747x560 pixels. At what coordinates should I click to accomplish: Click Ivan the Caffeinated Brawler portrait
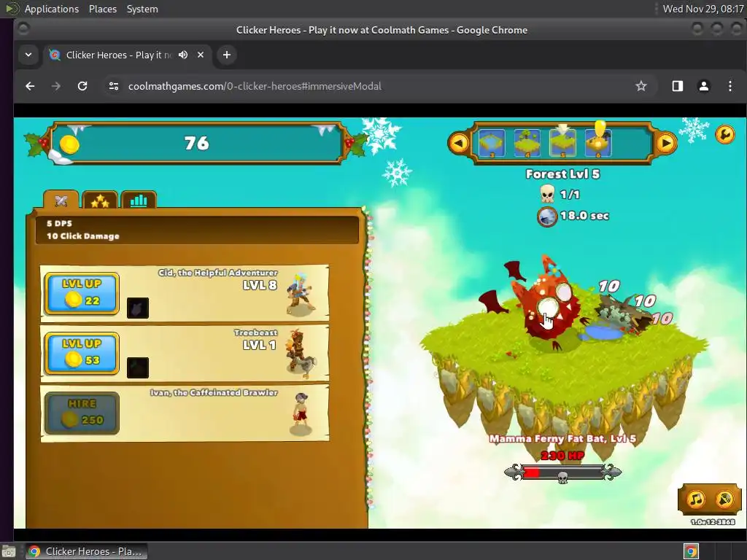coord(301,413)
